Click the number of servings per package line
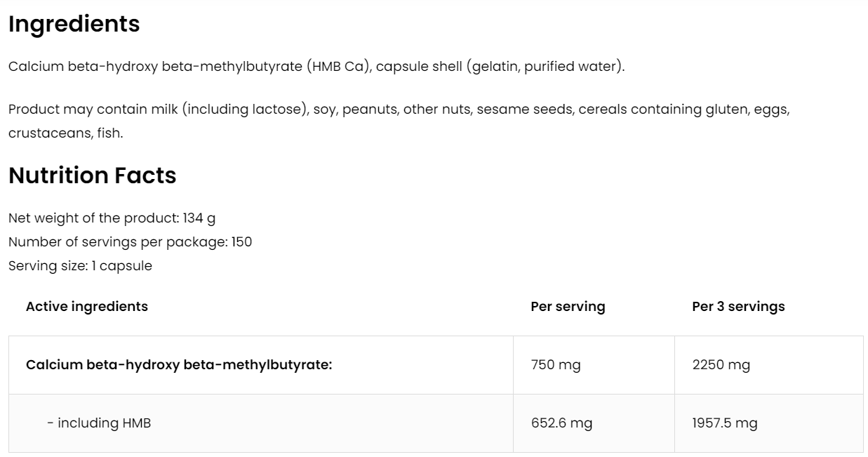 (130, 242)
